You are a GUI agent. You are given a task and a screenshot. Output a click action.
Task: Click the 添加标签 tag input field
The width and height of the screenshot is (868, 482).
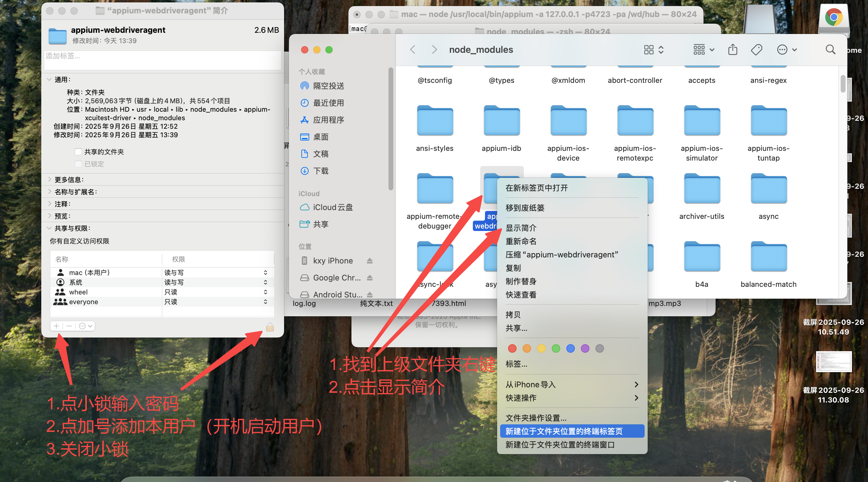[x=162, y=60]
